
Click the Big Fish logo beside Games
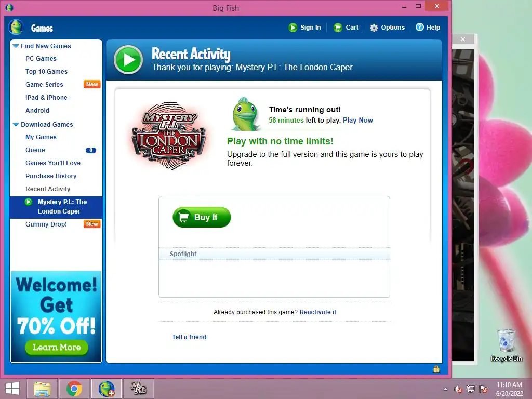16,27
